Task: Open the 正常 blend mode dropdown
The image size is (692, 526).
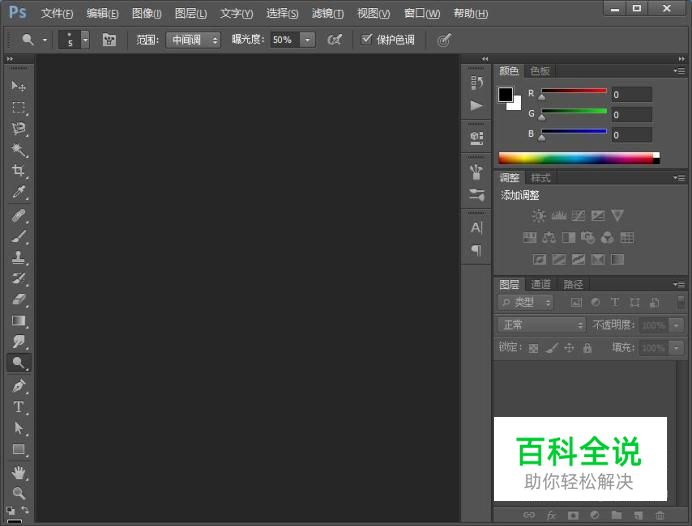Action: pos(542,325)
